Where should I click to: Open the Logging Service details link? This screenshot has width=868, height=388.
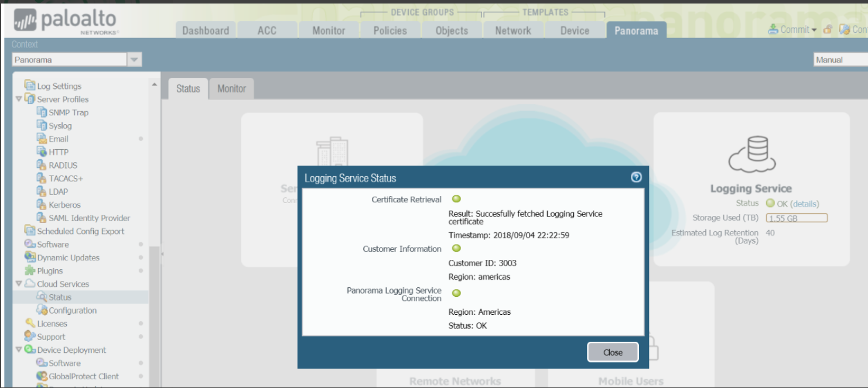click(805, 204)
